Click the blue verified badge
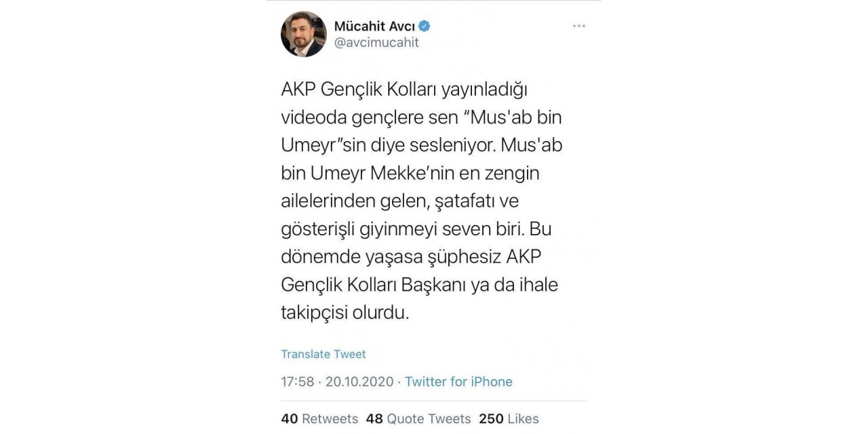 coord(425,26)
